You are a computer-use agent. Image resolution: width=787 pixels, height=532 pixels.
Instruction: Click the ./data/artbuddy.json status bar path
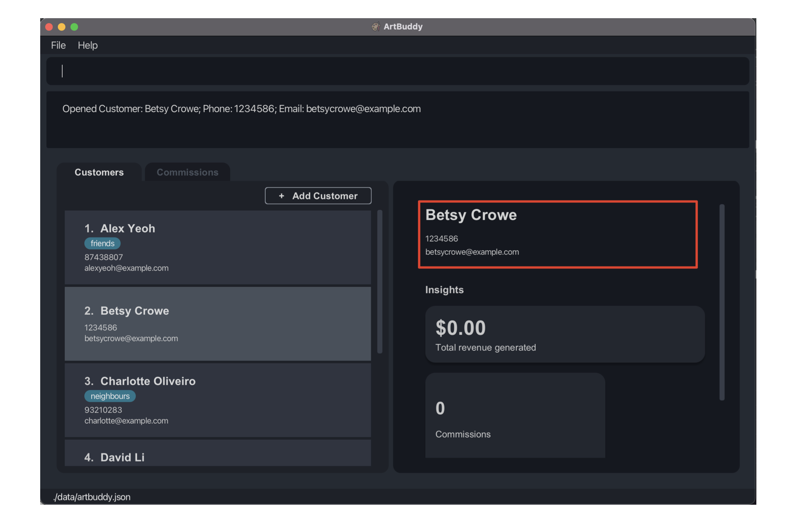[91, 497]
